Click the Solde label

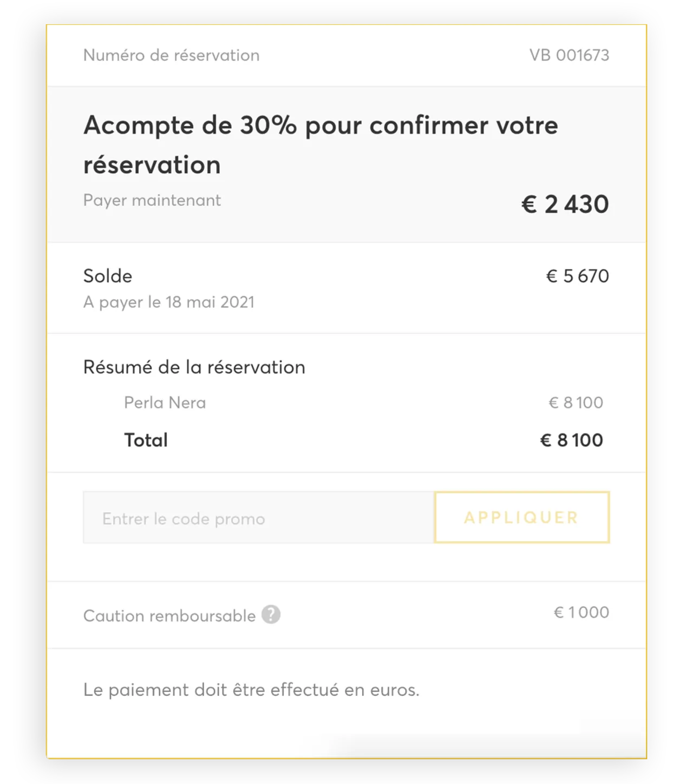point(108,276)
